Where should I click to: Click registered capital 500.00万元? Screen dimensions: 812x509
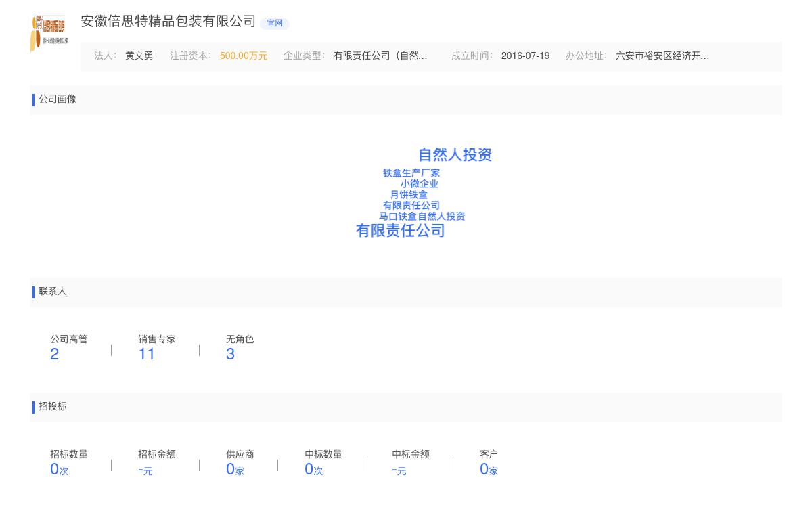pos(244,56)
